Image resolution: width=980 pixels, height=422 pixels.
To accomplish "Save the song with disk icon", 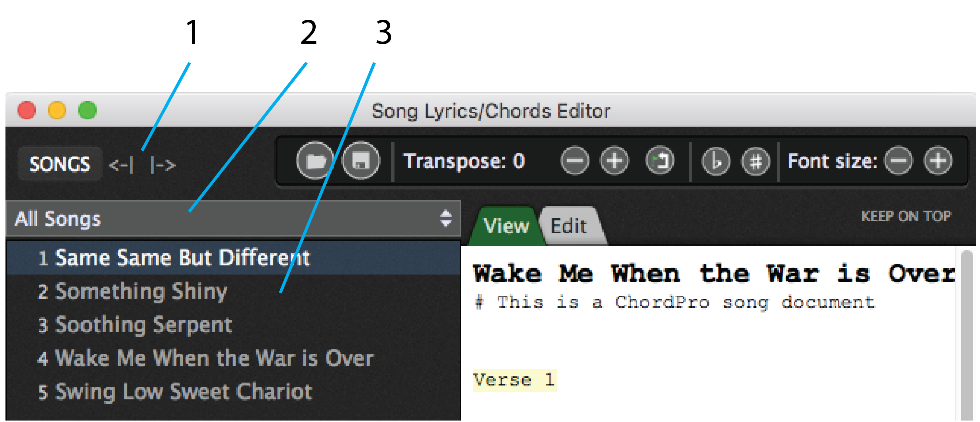I will pos(361,160).
